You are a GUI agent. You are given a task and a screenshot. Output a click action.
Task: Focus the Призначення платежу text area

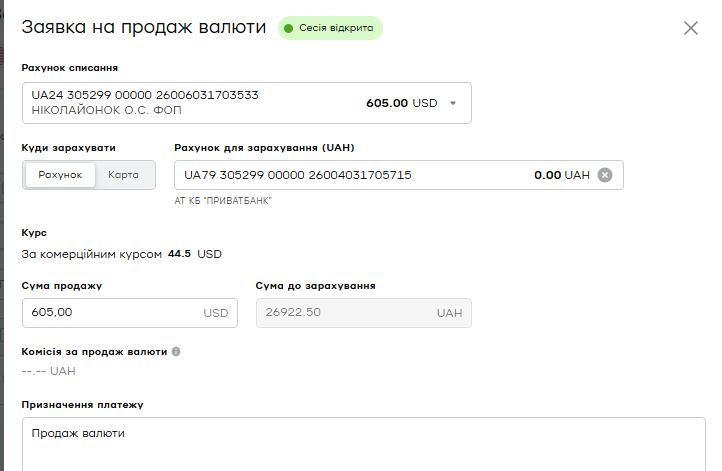[364, 444]
